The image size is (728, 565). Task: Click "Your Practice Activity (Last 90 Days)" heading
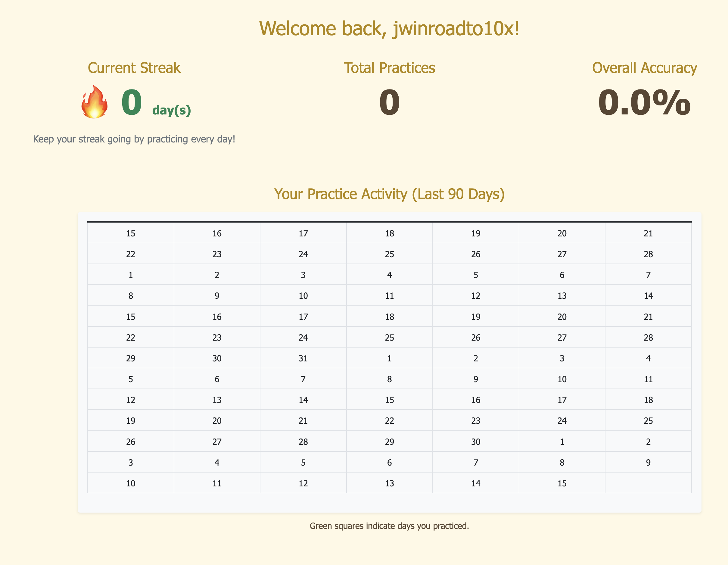pyautogui.click(x=389, y=194)
